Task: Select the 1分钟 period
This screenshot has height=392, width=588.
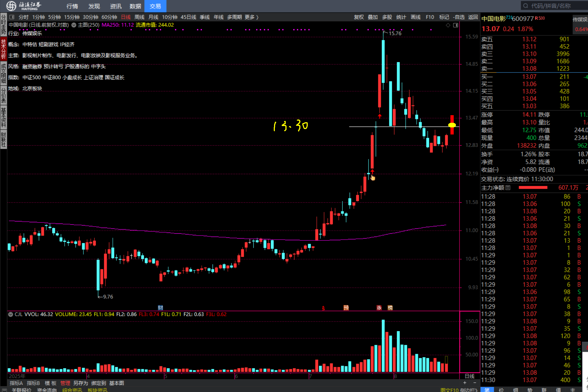Action: click(39, 17)
